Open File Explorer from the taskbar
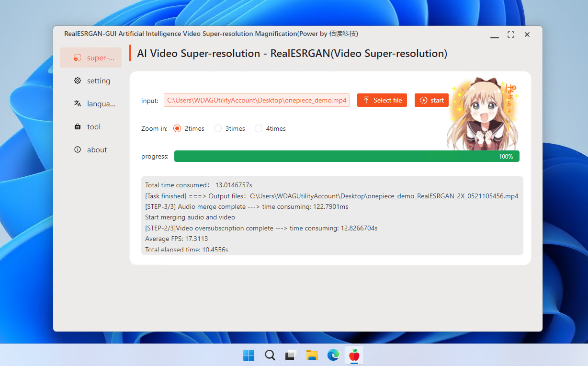588x366 pixels. click(312, 355)
